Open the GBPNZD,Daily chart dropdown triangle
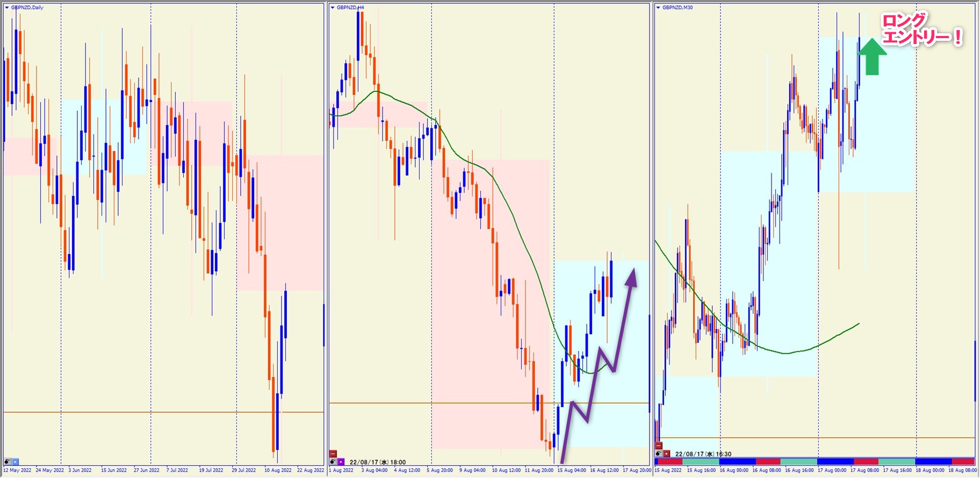This screenshot has width=980, height=478. (x=6, y=8)
